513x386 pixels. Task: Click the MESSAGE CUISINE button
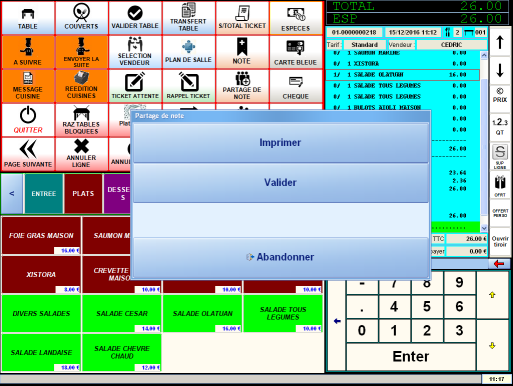coord(28,86)
